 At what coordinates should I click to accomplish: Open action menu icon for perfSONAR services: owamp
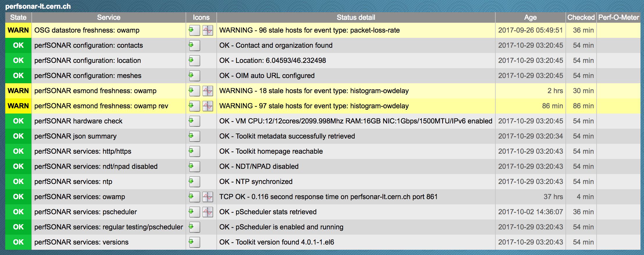pos(194,197)
